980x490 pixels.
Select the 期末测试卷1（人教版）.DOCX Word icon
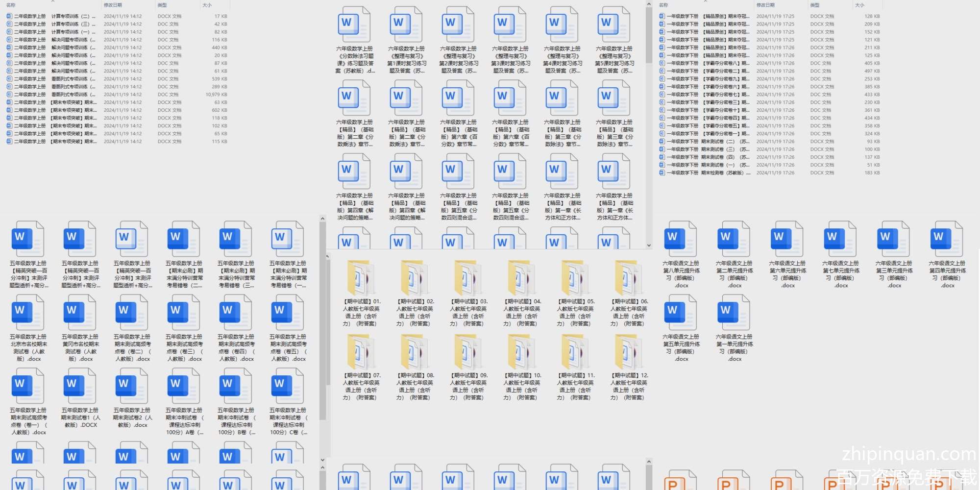pyautogui.click(x=80, y=386)
